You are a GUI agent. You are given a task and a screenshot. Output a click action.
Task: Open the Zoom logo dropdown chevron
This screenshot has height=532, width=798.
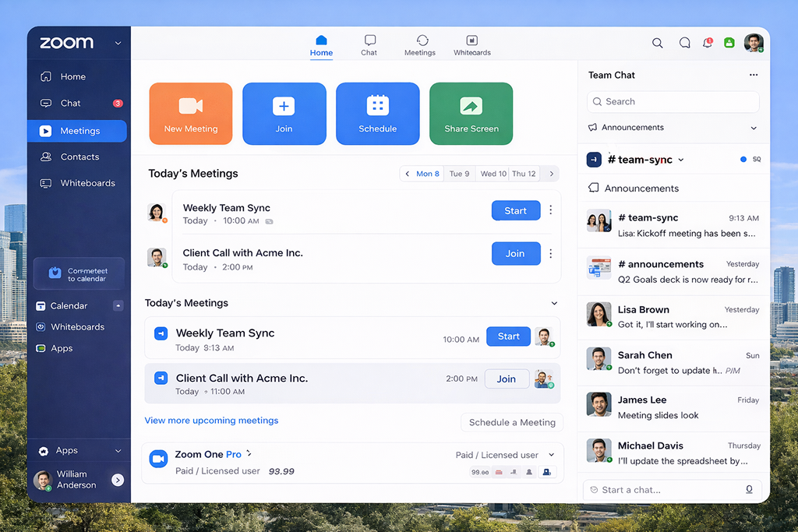(x=118, y=44)
